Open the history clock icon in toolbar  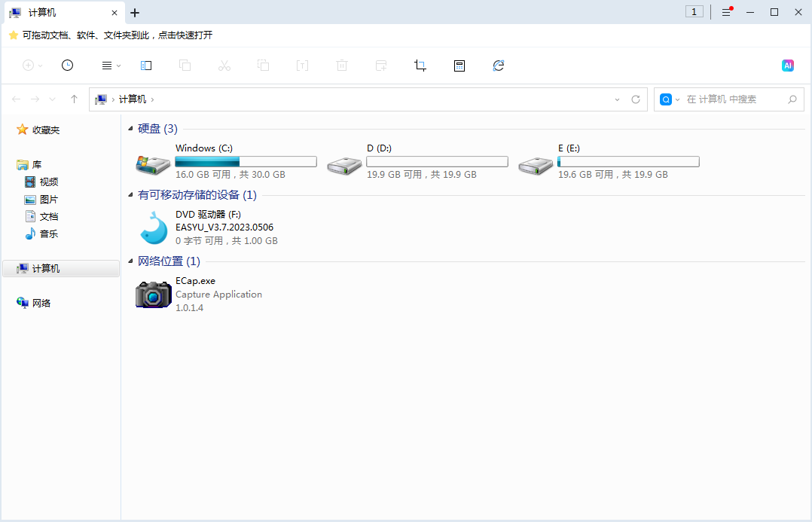click(68, 66)
